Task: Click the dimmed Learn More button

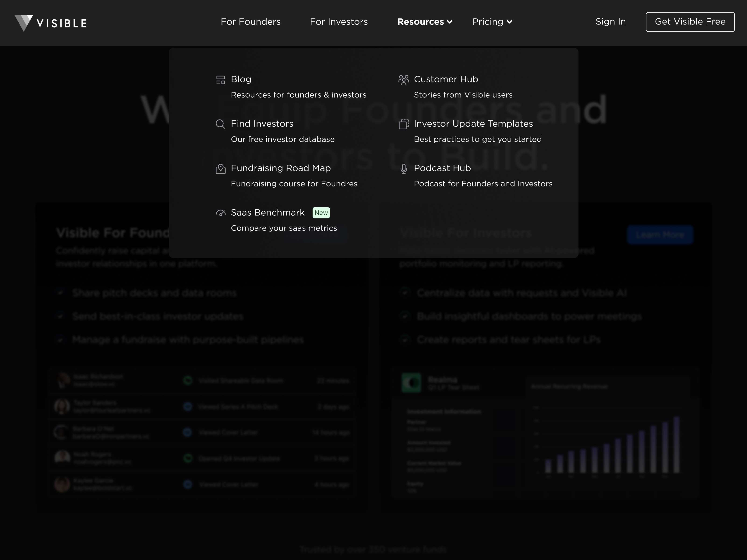Action: click(x=660, y=234)
